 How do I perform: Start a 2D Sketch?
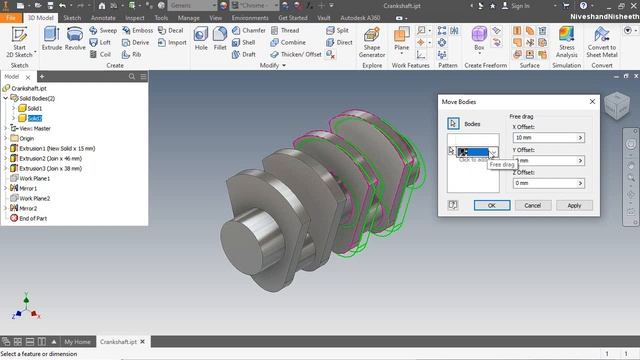coord(19,42)
